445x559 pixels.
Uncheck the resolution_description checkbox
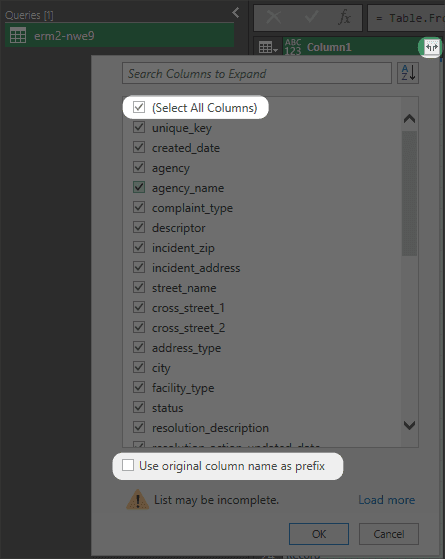[139, 427]
